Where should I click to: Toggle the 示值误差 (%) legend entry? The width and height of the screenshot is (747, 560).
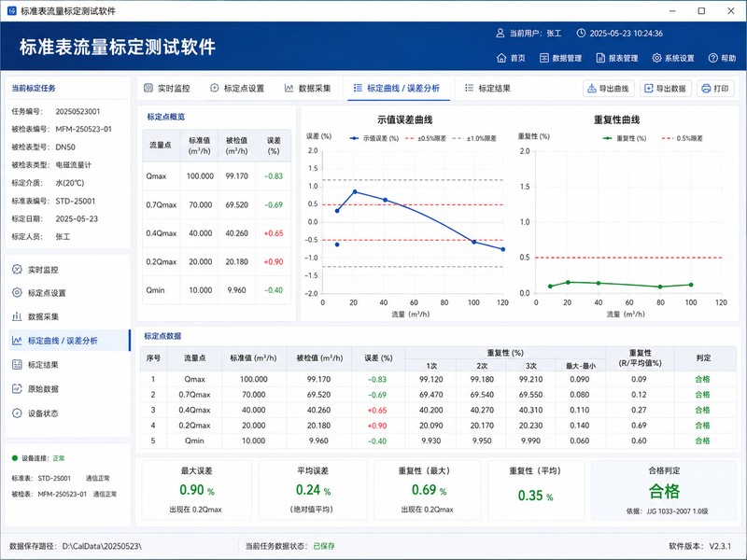point(374,138)
